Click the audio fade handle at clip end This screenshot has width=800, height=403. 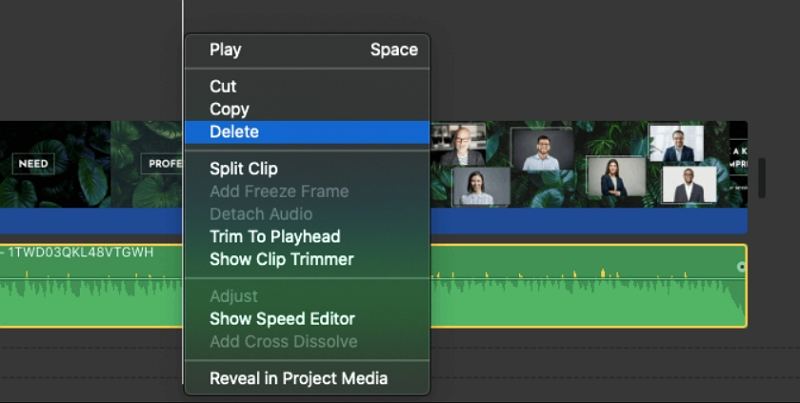[741, 267]
